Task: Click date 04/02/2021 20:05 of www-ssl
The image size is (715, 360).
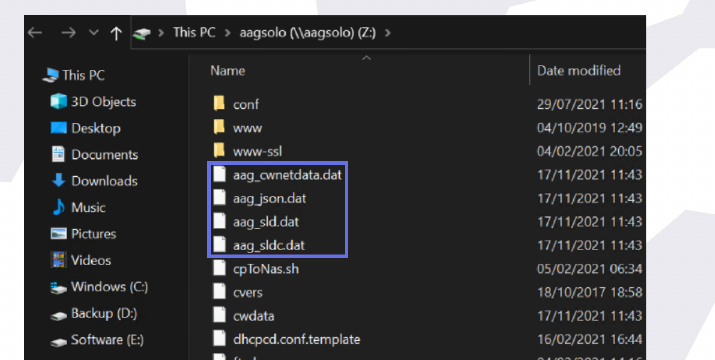Action: (590, 151)
